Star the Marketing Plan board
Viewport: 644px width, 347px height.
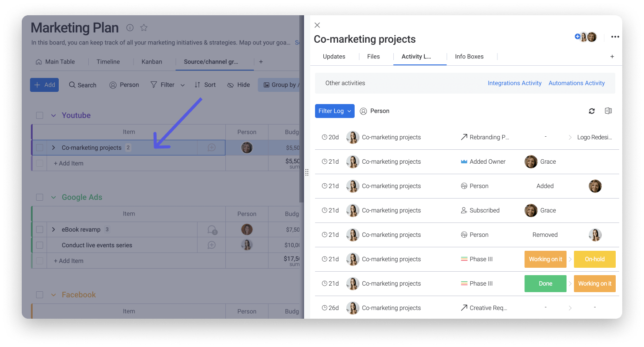tap(144, 27)
